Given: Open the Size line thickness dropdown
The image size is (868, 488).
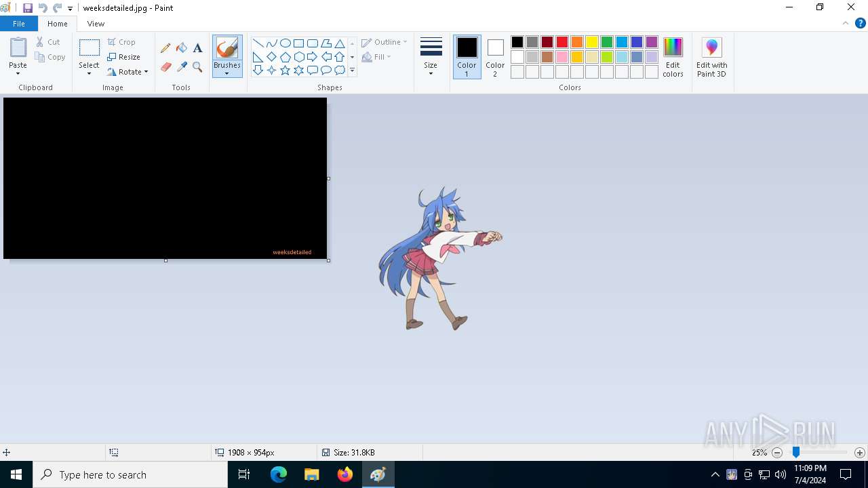Looking at the screenshot, I should (x=431, y=57).
